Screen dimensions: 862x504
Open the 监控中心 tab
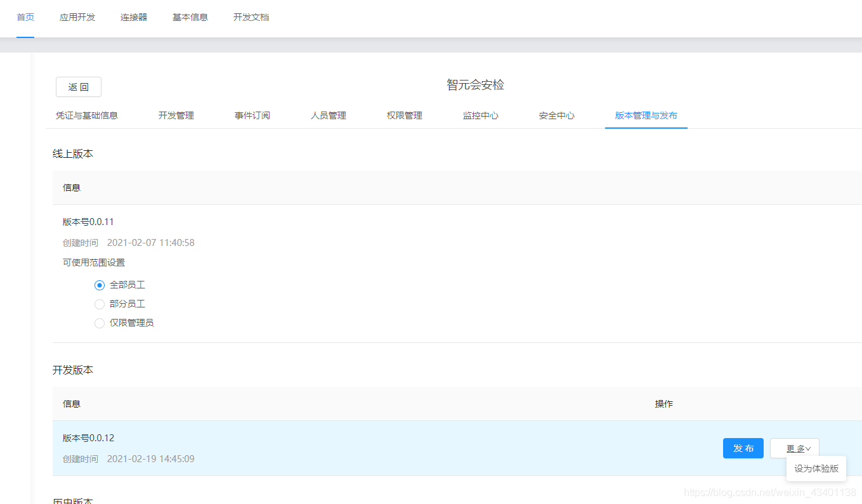481,115
